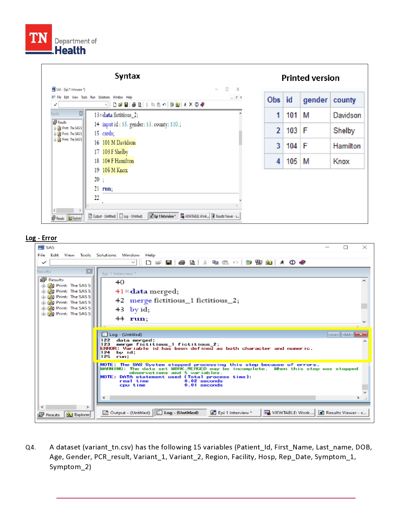Click 'Log - Error' underlined heading
The height and width of the screenshot is (532, 411).
point(41,238)
